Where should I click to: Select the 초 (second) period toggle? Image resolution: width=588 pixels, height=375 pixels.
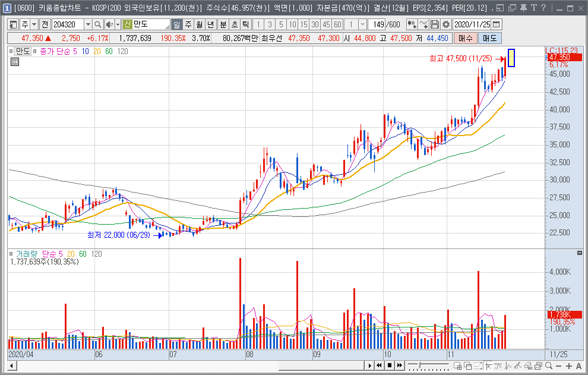235,25
